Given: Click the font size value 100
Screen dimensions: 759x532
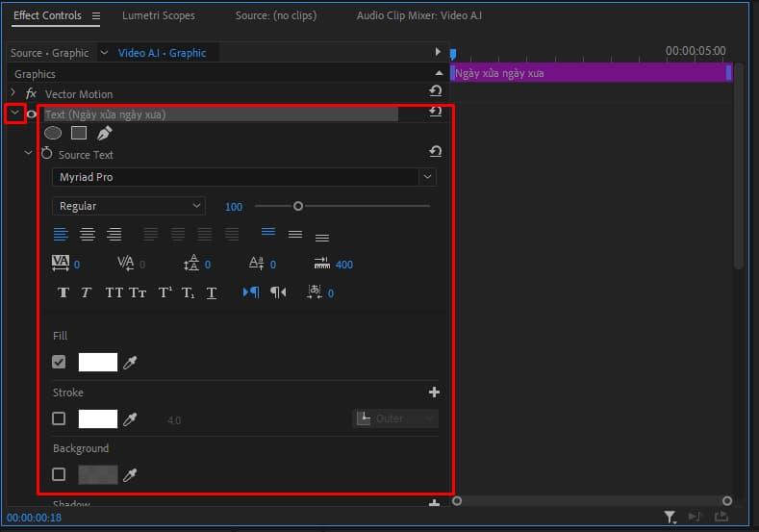Looking at the screenshot, I should [234, 207].
